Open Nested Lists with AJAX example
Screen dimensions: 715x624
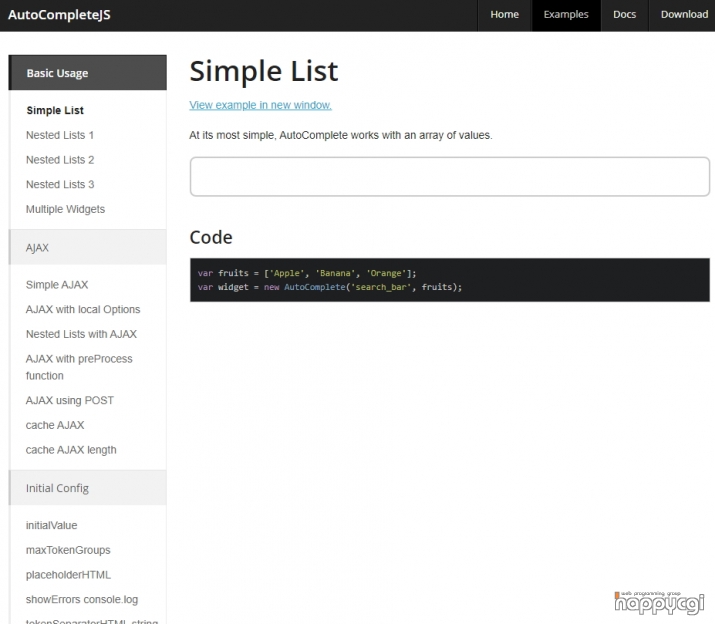point(81,334)
